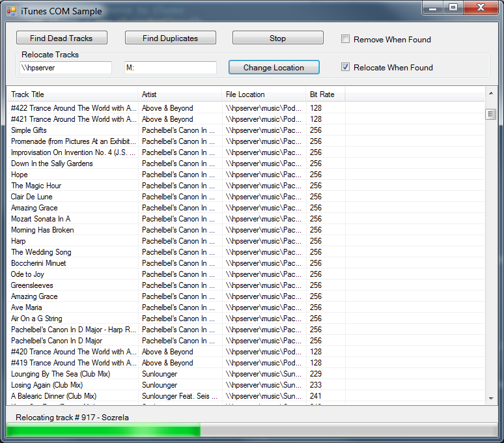Select track #422 Trance Around The World

pos(245,108)
